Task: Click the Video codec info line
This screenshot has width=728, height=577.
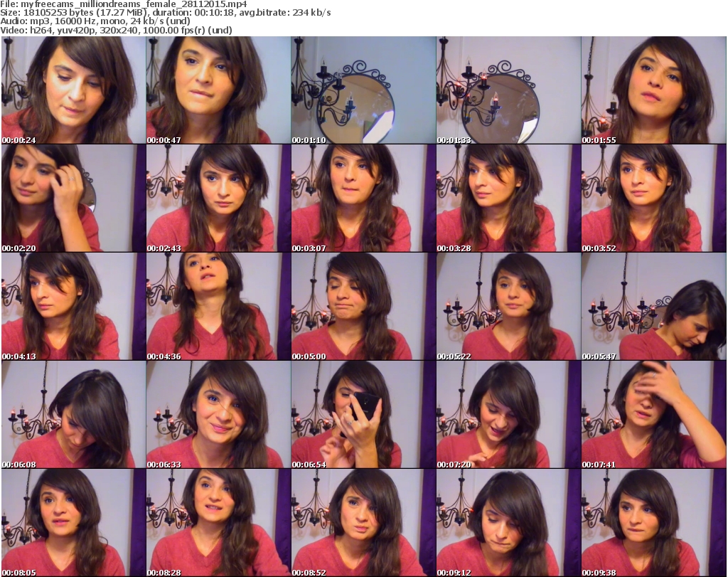Action: click(116, 31)
